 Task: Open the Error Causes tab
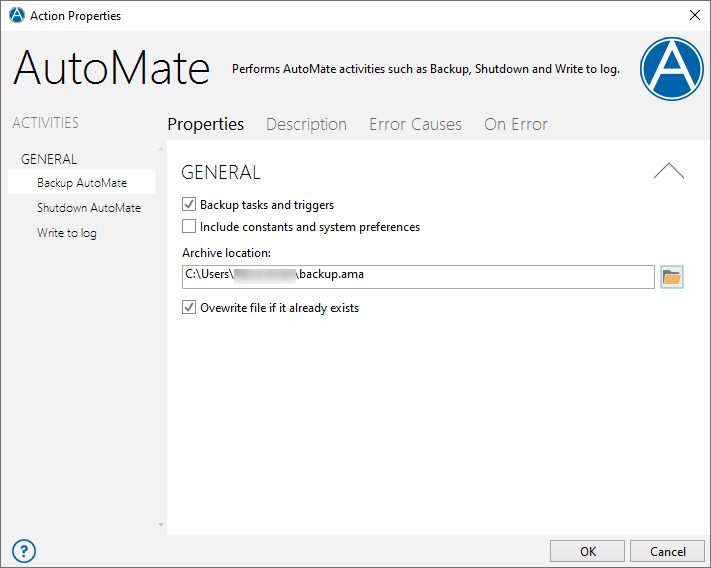[x=415, y=124]
